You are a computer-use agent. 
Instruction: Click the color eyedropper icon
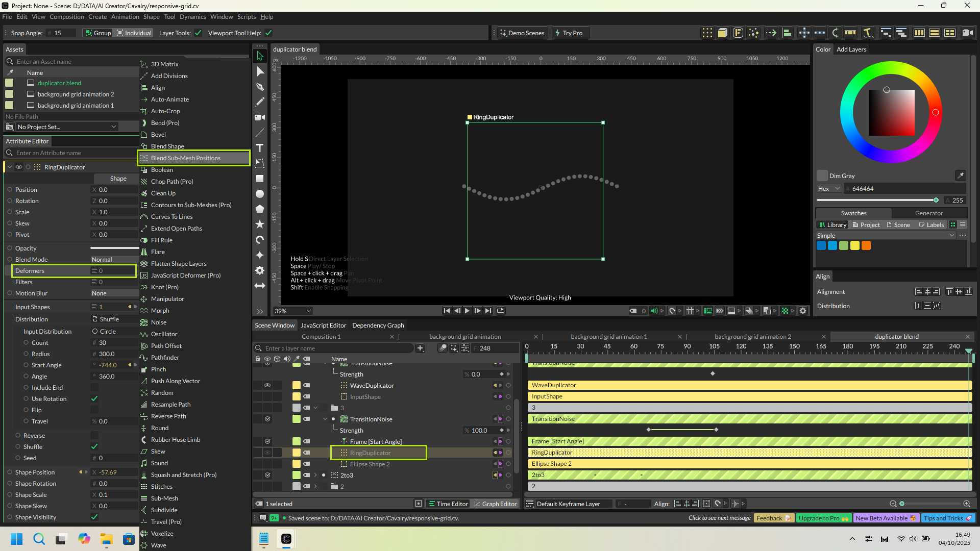[960, 176]
